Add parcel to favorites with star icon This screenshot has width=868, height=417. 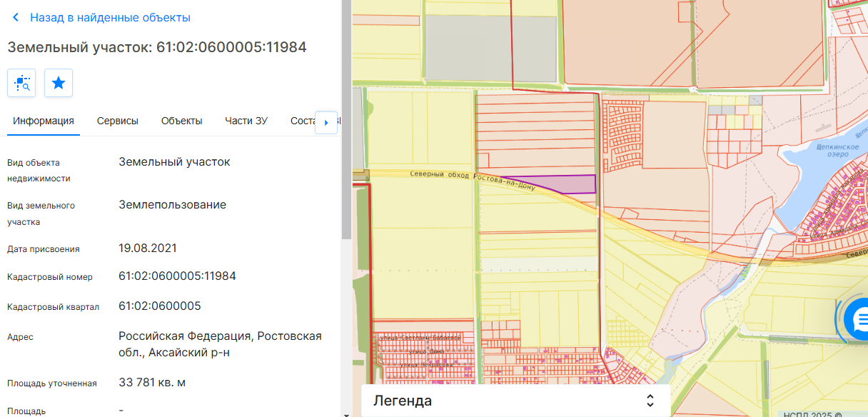click(59, 83)
